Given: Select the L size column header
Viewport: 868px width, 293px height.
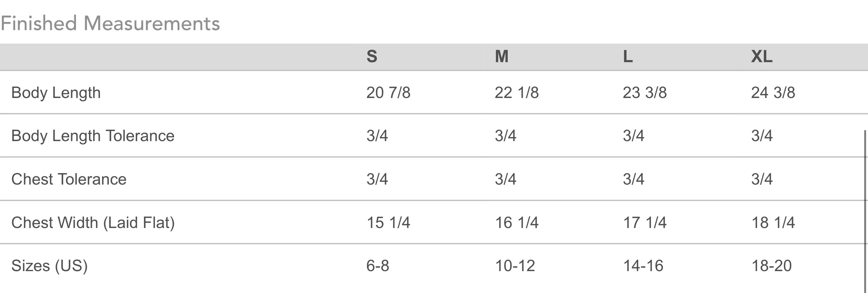Looking at the screenshot, I should coord(628,56).
